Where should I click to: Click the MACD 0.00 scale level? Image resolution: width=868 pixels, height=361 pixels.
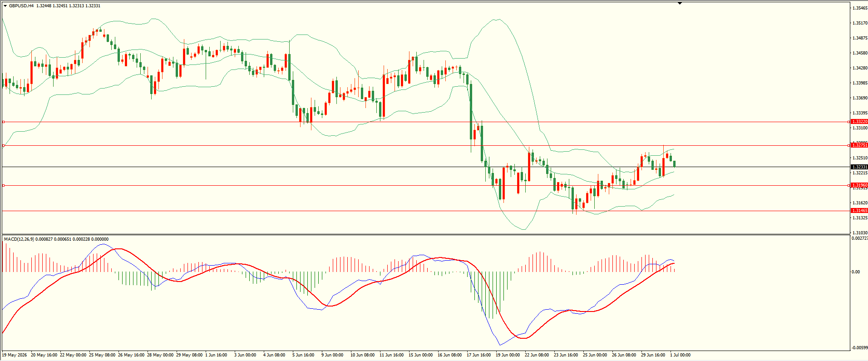pos(856,272)
